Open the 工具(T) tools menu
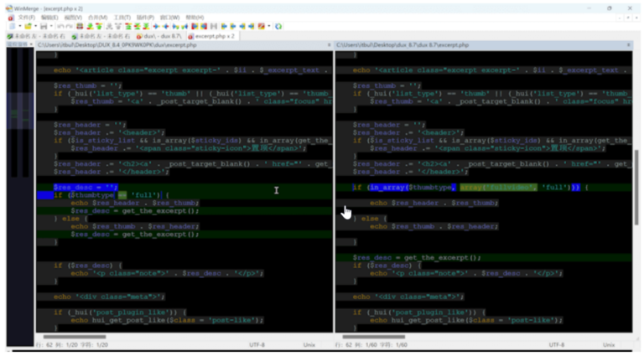The height and width of the screenshot is (356, 644). pos(122,17)
